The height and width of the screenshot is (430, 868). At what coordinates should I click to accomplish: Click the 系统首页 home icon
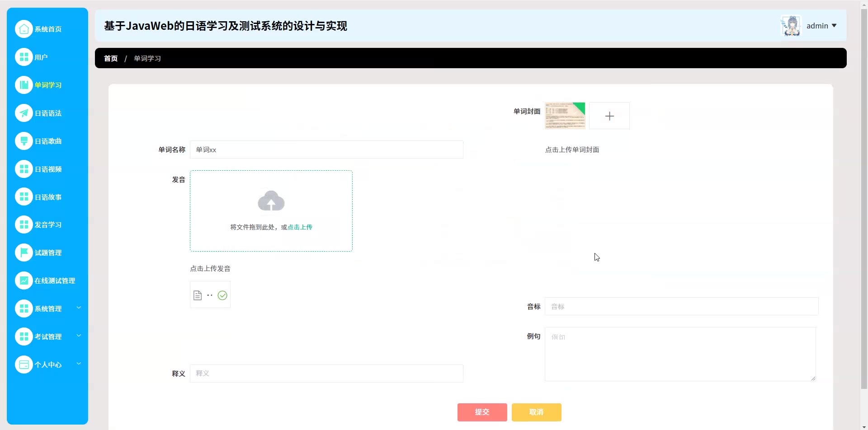coord(24,29)
